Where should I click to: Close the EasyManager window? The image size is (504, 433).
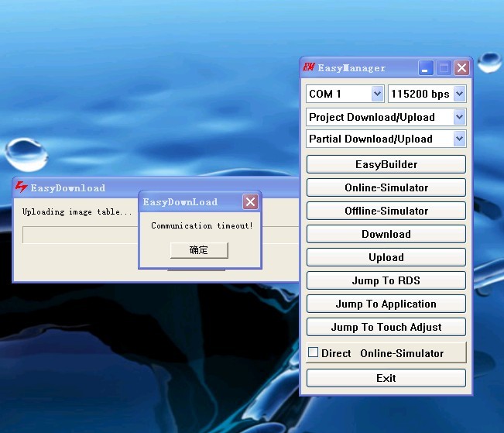(461, 68)
